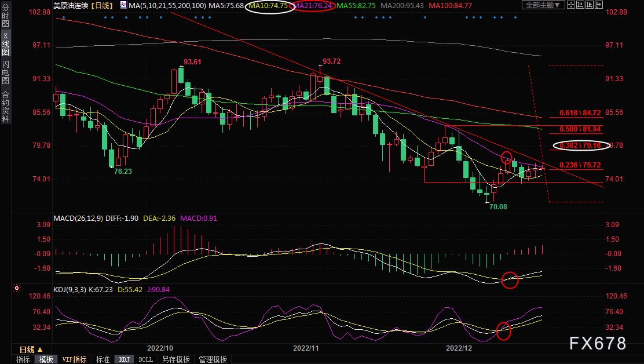644x364 pixels.
Task: Click the axis icon with right-pointing triangle
Action: (x=590, y=5)
